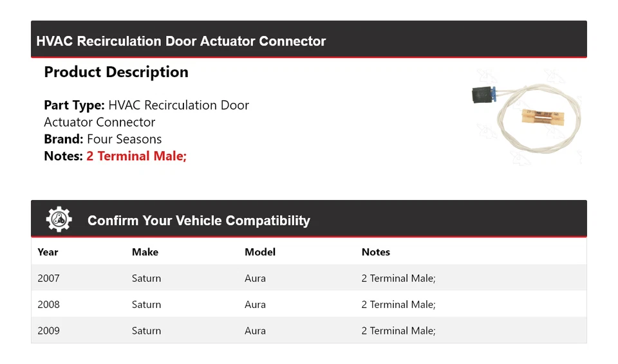The image size is (618, 364).
Task: Click the Four Seasons brand name
Action: [x=124, y=139]
